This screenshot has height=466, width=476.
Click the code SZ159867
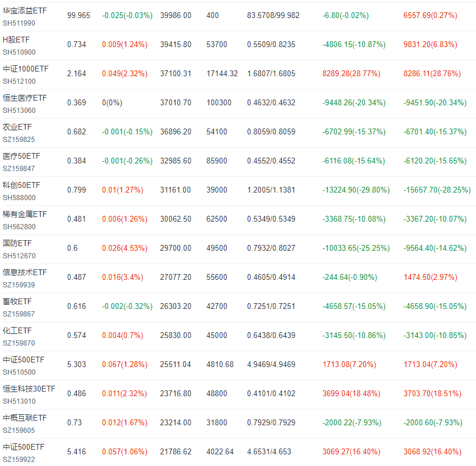tap(19, 314)
